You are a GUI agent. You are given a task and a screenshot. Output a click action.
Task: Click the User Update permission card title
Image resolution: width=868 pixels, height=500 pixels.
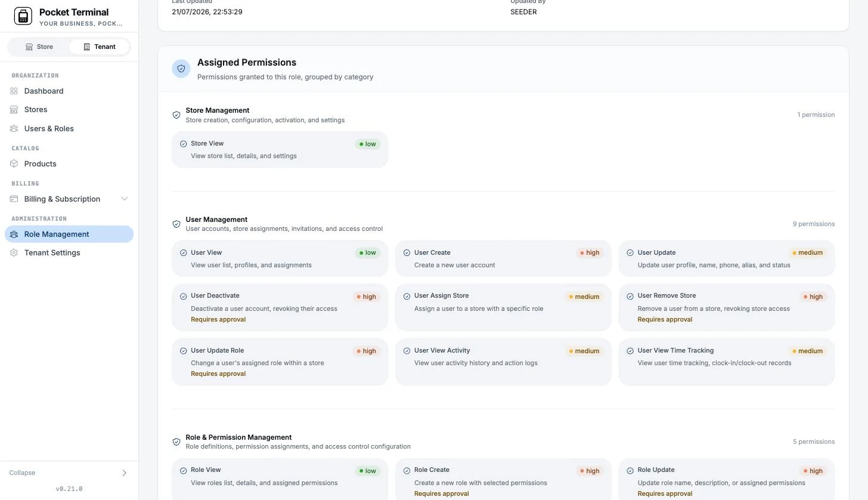point(656,252)
